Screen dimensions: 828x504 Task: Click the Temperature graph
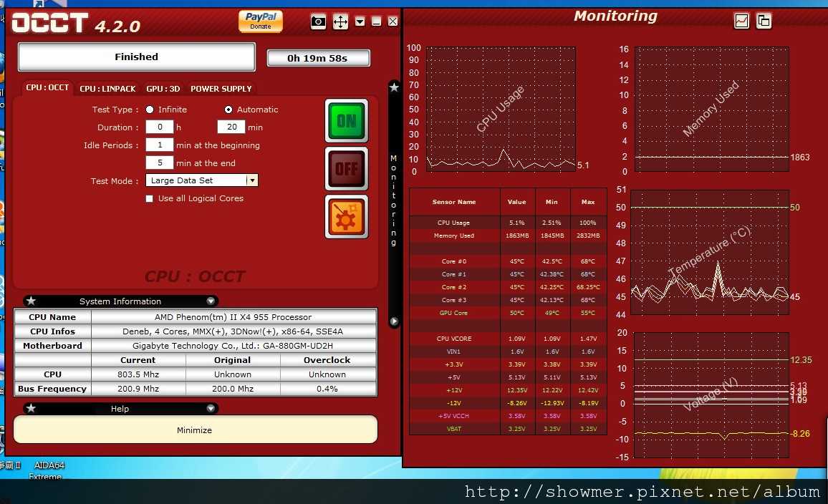pos(710,252)
